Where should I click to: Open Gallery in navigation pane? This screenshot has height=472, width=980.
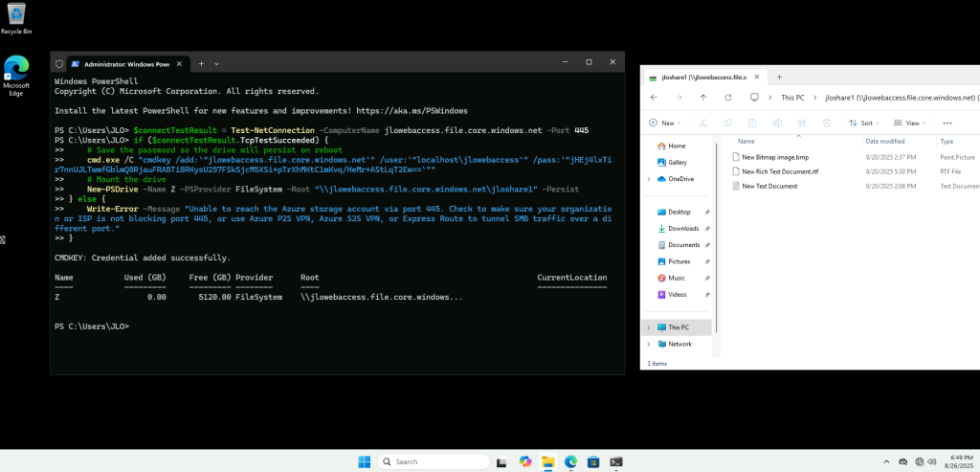[x=678, y=163]
